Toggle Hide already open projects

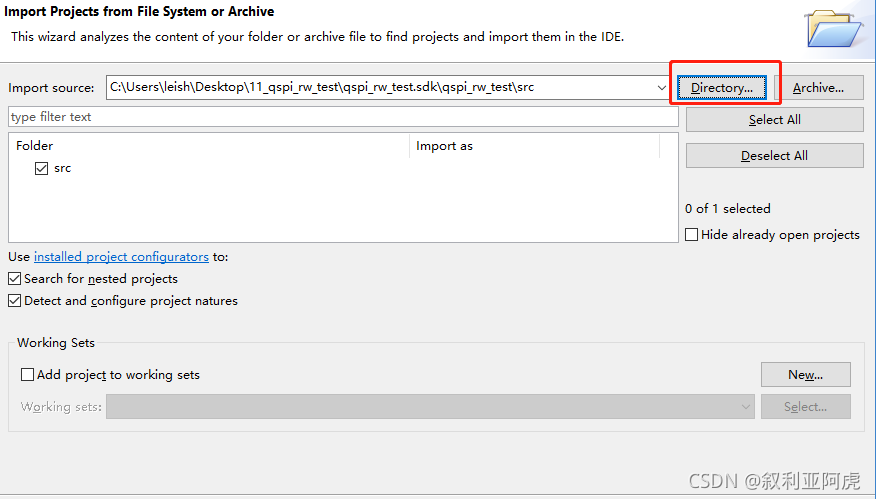coord(692,235)
